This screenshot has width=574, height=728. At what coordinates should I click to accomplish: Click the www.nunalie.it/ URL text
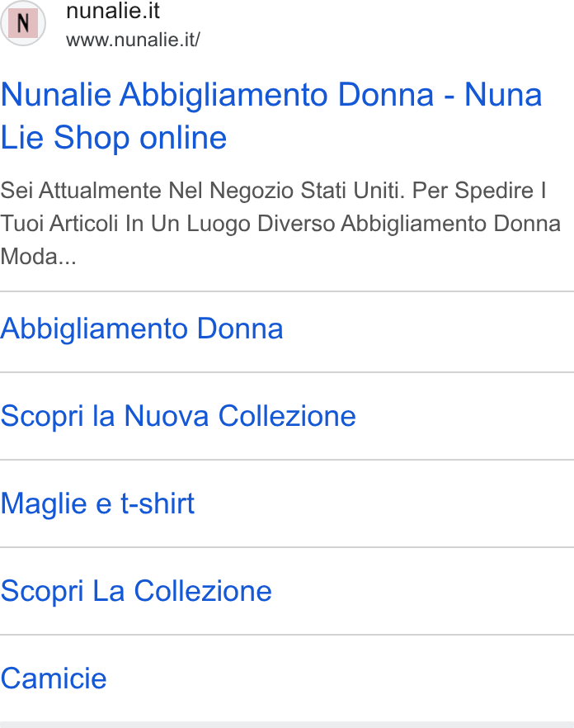[133, 40]
